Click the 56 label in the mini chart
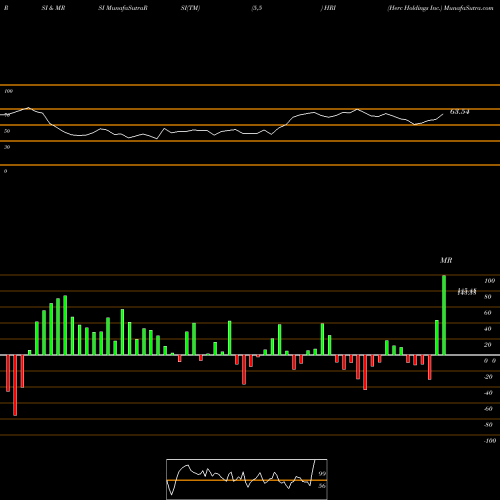This screenshot has width=500, height=500. pyautogui.click(x=322, y=486)
